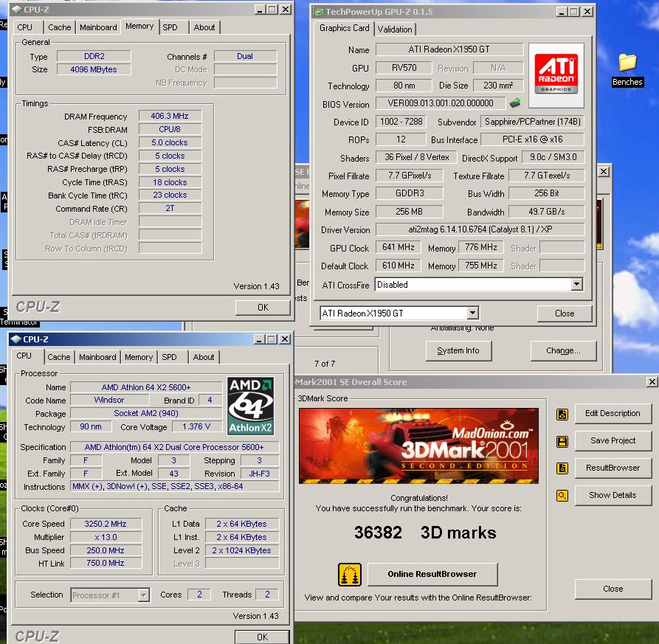This screenshot has height=644, width=659.
Task: Click the Bandwidth 49.7 GB/s value
Action: 546,211
